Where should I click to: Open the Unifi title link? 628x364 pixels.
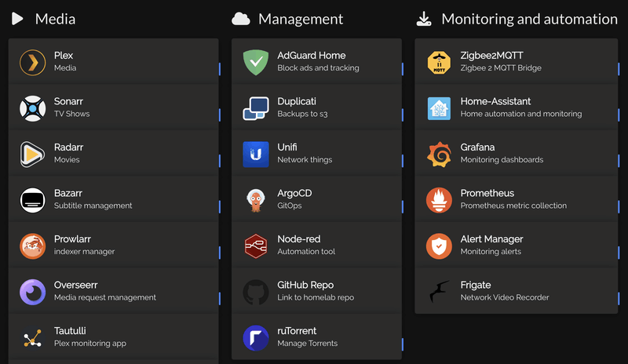click(x=287, y=147)
